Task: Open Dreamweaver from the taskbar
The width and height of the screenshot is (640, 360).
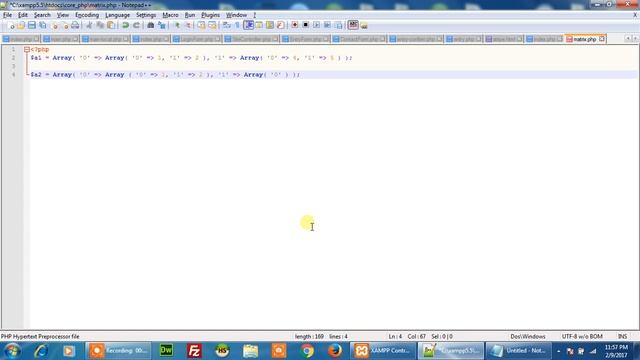Action: coord(166,351)
